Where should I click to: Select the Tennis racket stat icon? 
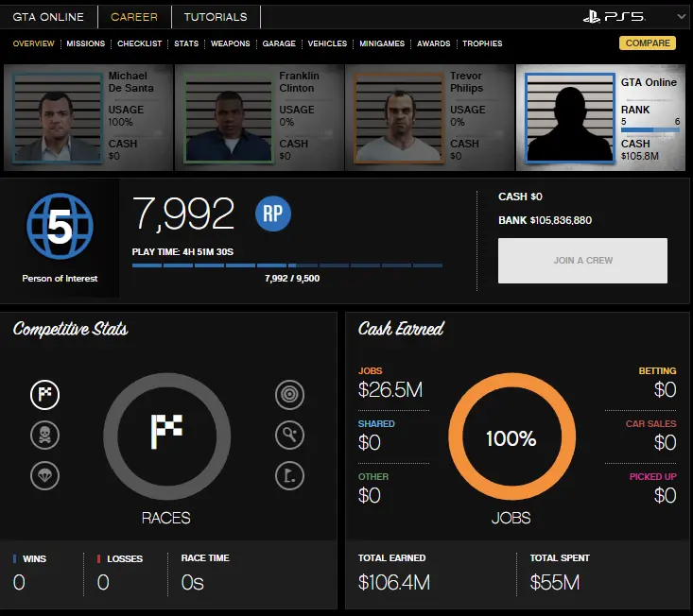(289, 435)
